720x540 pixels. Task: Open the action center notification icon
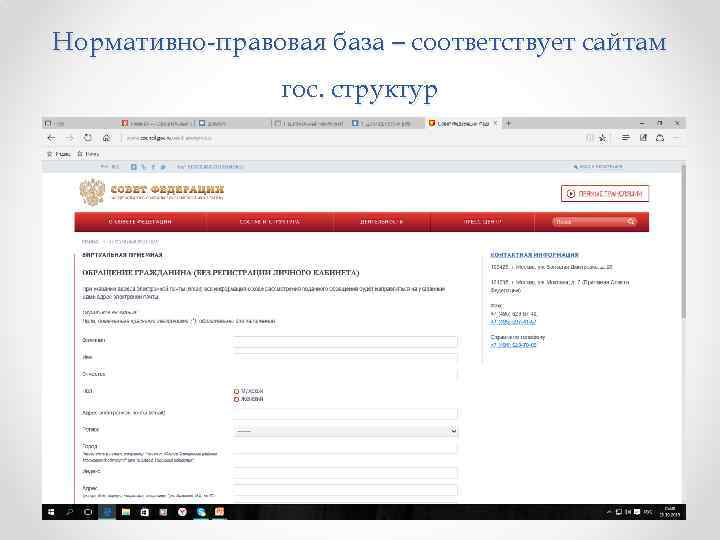pyautogui.click(x=637, y=512)
